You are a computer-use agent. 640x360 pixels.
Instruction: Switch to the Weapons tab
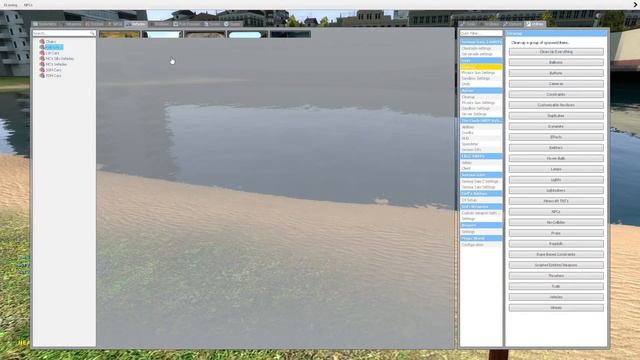point(72,24)
